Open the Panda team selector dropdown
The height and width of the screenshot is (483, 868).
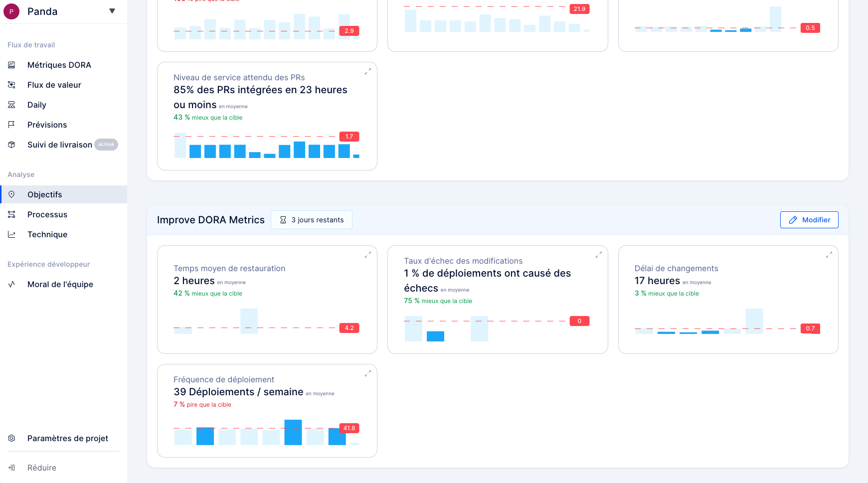[113, 11]
